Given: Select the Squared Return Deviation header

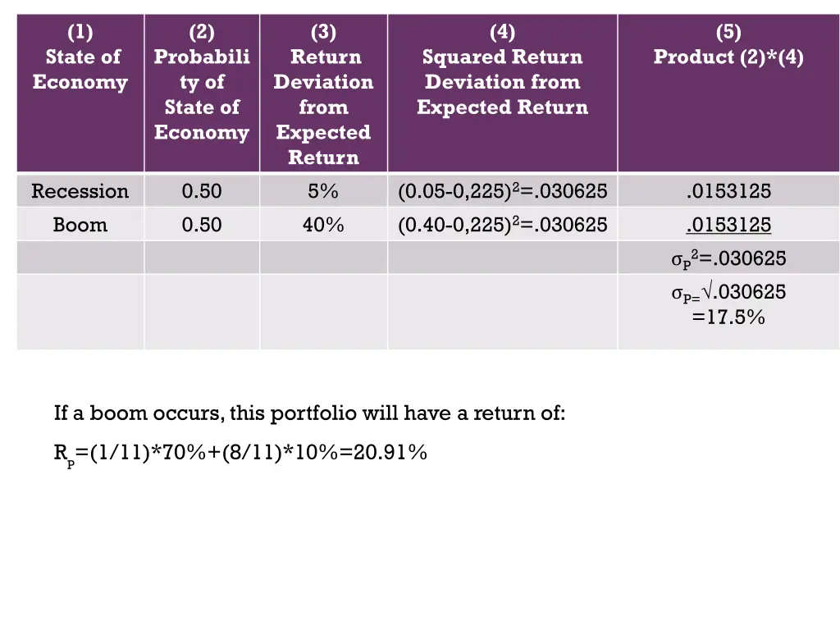Looking at the screenshot, I should tap(503, 94).
